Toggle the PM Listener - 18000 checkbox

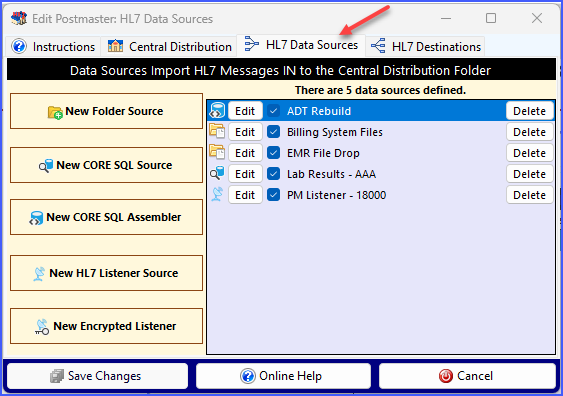[x=274, y=195]
